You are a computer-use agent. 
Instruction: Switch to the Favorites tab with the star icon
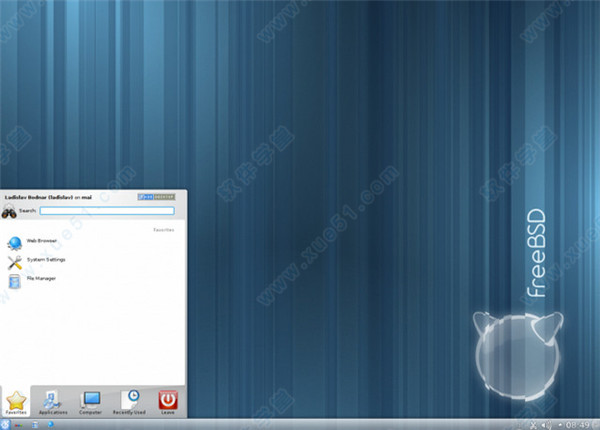click(x=16, y=402)
